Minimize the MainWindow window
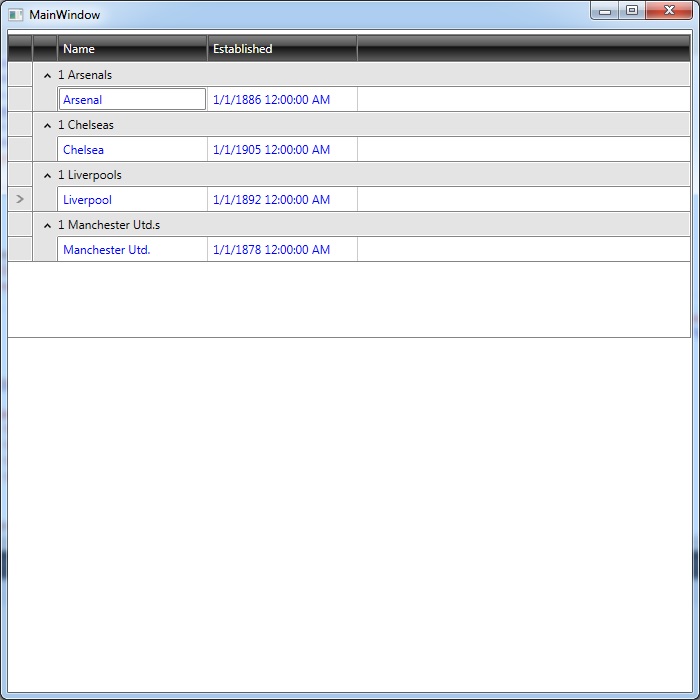 605,11
